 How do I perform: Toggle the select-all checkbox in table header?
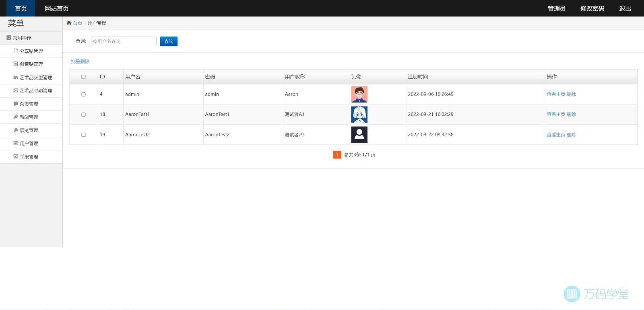tap(83, 77)
